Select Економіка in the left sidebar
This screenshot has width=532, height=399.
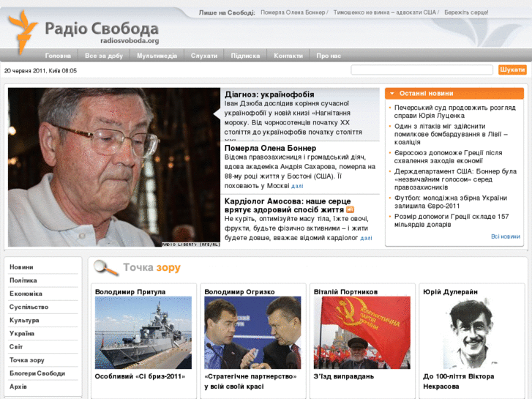tap(26, 294)
